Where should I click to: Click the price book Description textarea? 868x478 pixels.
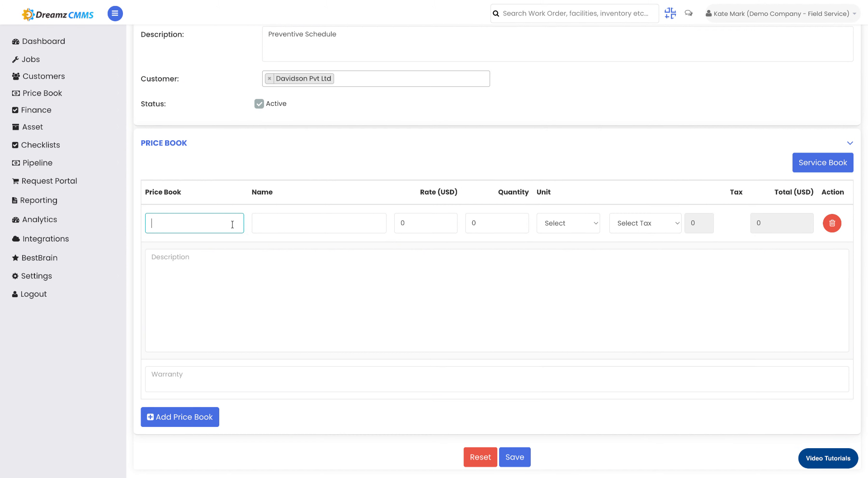[497, 300]
